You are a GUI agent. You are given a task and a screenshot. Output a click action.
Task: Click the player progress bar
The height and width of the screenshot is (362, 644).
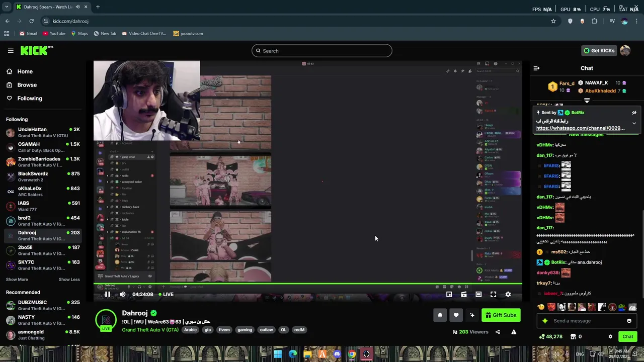coord(307,285)
